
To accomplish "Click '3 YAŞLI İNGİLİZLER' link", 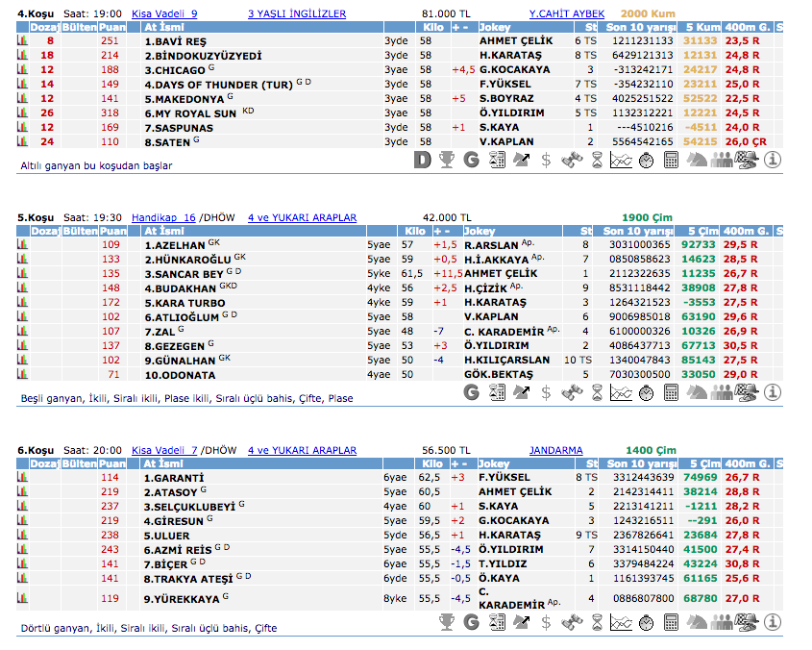I will point(297,14).
